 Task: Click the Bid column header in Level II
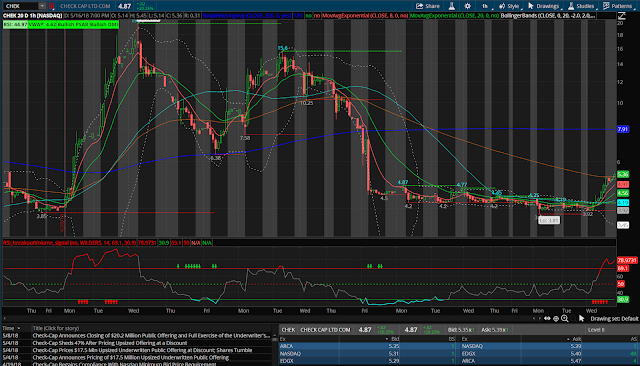(395, 339)
